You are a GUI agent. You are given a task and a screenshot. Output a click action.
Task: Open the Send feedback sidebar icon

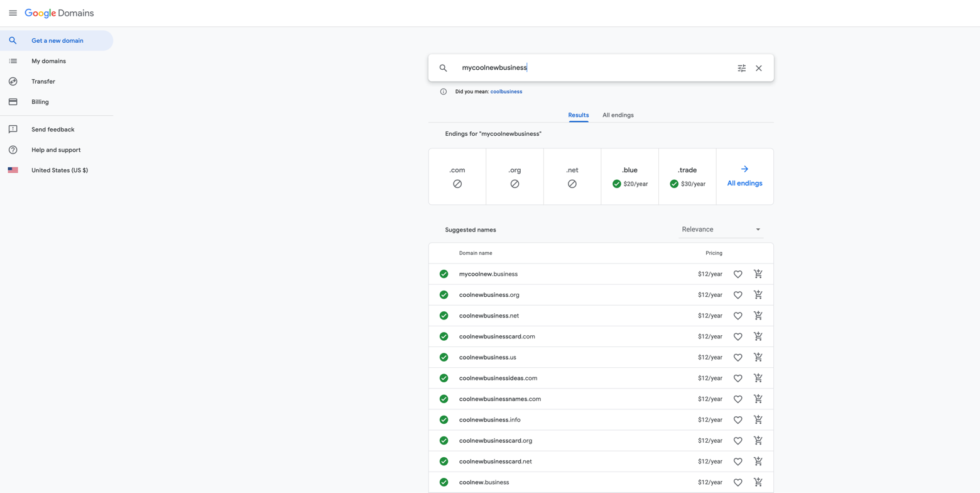click(13, 129)
